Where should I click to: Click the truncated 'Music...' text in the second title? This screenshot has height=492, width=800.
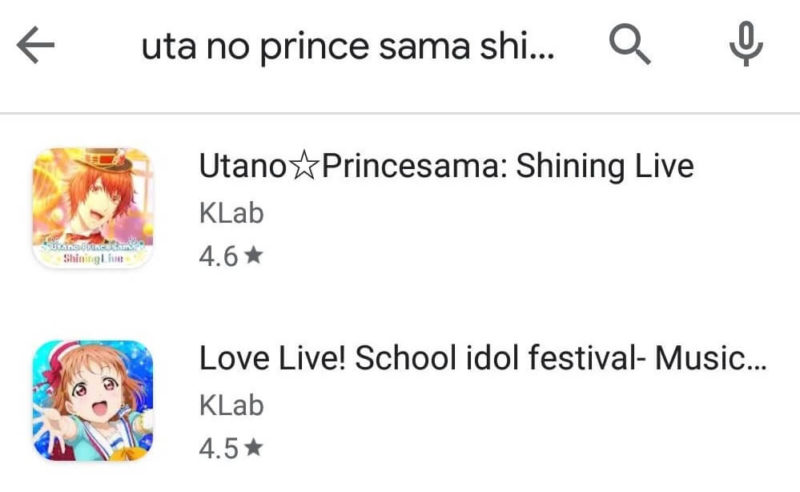pos(711,358)
